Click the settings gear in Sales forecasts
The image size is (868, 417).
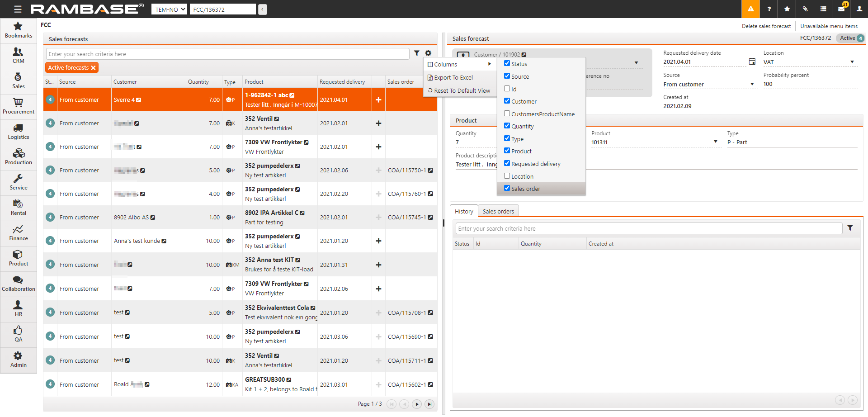(428, 53)
